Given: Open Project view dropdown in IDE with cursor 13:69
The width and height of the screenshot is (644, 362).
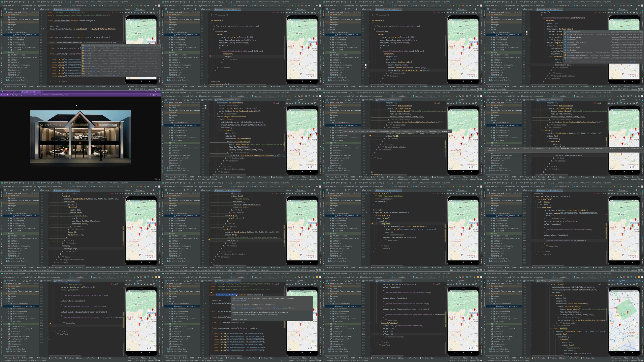Looking at the screenshot, I should click(x=10, y=9).
